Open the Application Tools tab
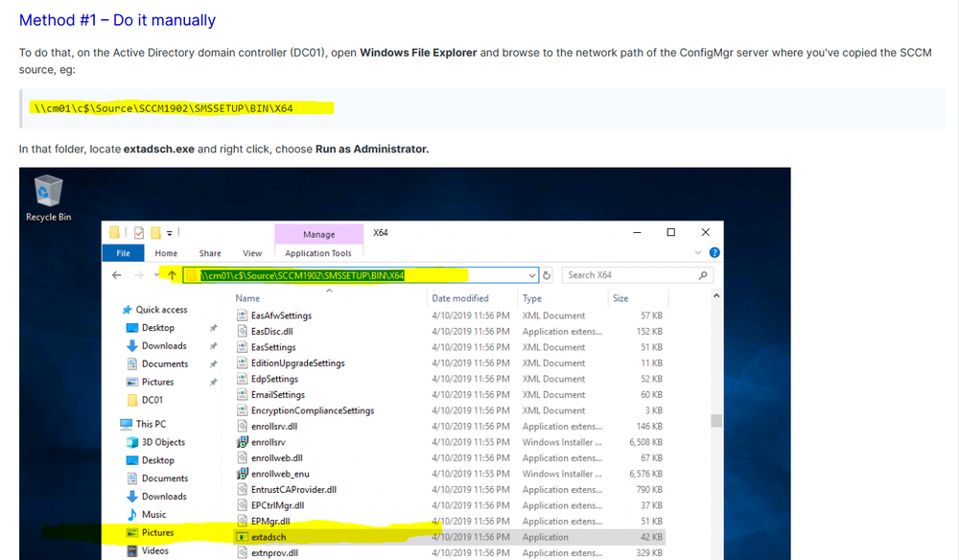Viewport: 959px width, 560px height. point(318,253)
